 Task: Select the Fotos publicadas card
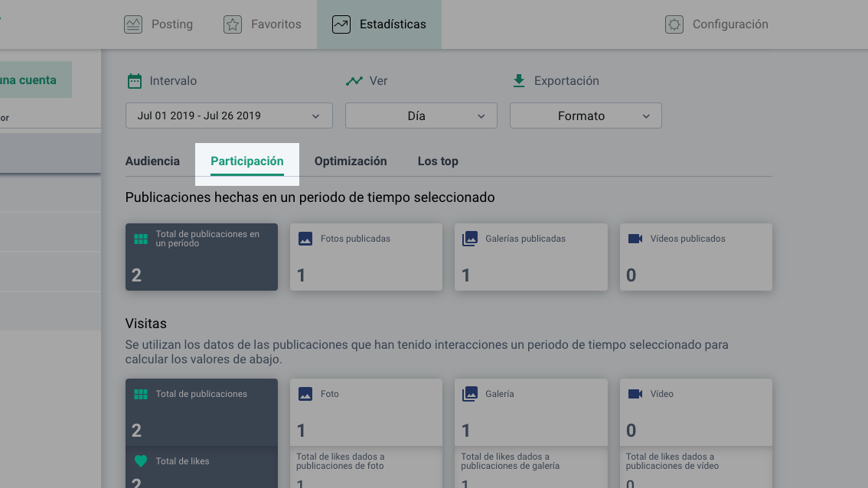[366, 257]
